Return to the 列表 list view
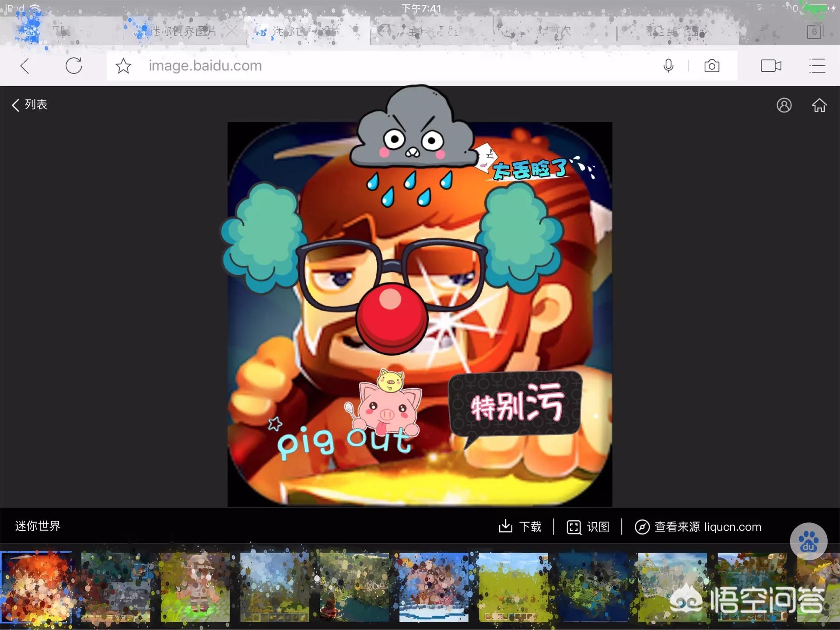 pyautogui.click(x=29, y=105)
